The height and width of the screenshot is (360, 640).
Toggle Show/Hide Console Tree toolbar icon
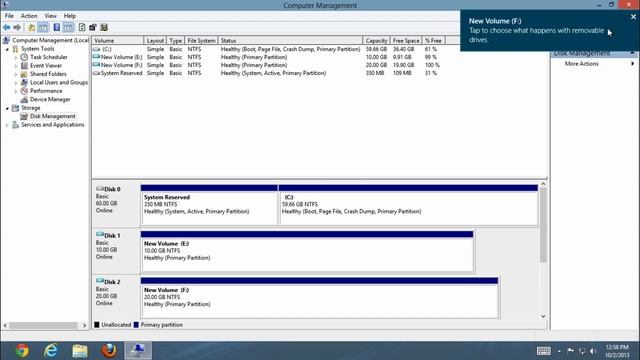coord(43,28)
